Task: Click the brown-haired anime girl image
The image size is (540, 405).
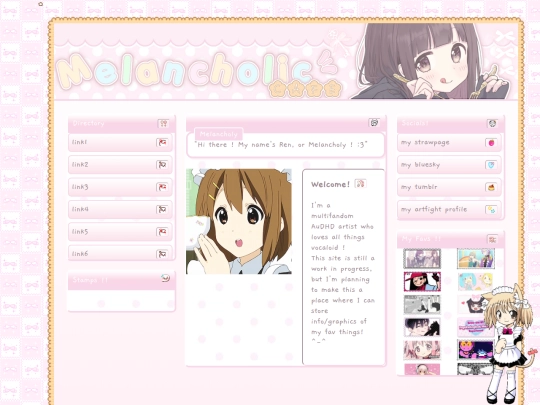Action: click(239, 221)
